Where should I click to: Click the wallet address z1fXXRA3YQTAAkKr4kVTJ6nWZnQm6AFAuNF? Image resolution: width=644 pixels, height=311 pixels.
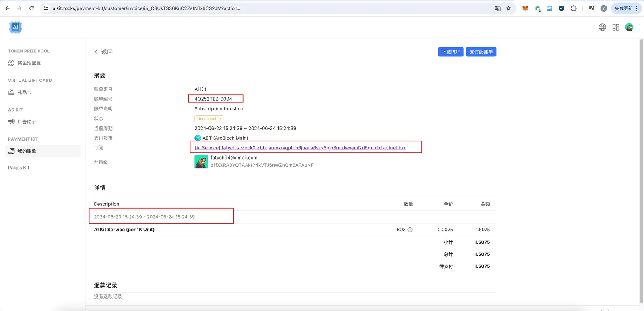[262, 165]
